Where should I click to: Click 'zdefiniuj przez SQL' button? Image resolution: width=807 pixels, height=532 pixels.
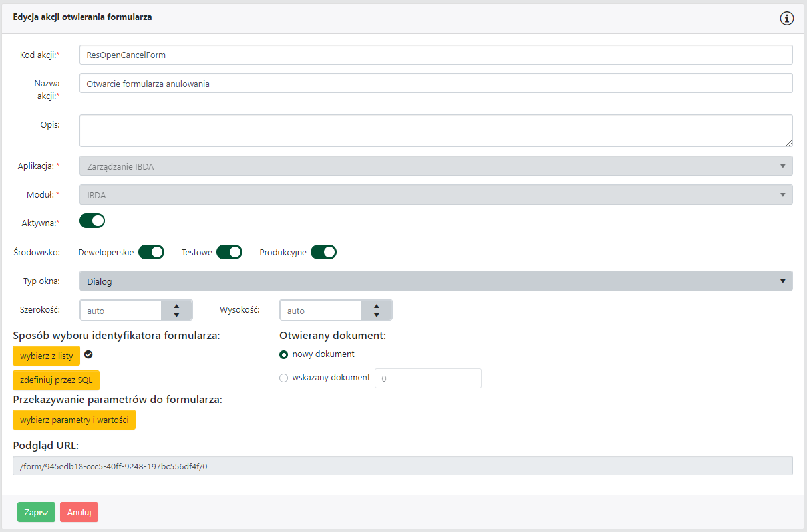coord(56,380)
